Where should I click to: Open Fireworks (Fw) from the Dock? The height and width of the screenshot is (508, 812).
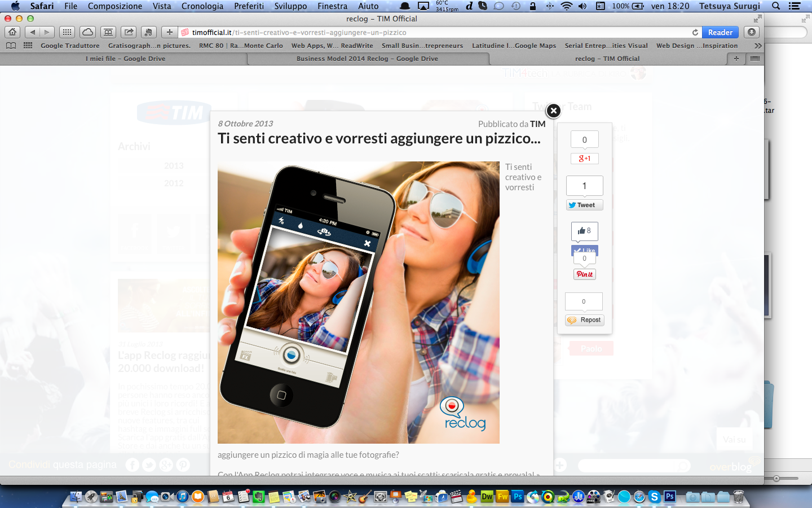[x=502, y=497]
